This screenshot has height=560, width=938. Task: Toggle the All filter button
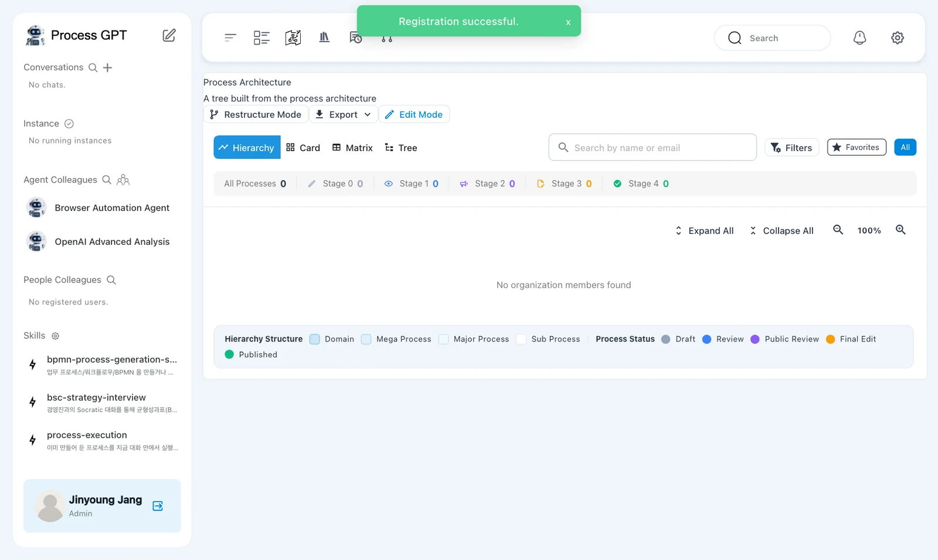pos(905,148)
